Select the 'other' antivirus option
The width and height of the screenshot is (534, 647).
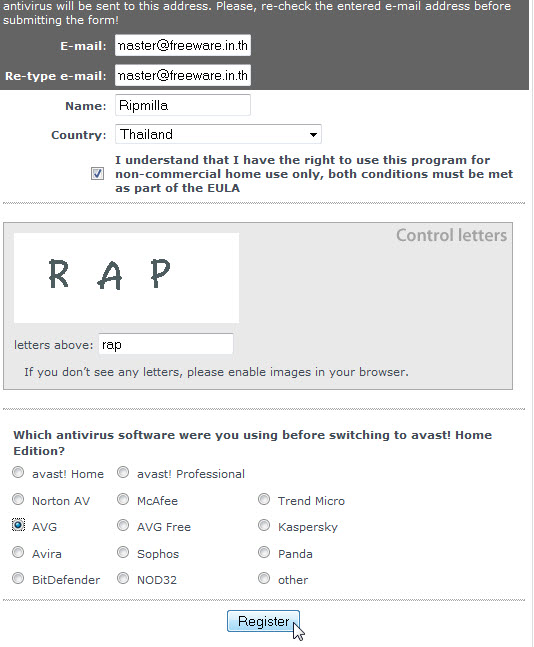264,578
